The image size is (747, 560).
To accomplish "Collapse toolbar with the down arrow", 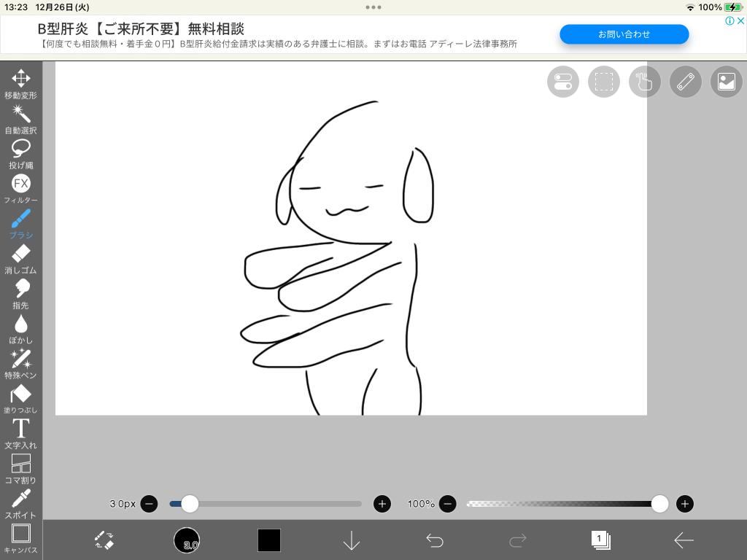I will (x=352, y=540).
